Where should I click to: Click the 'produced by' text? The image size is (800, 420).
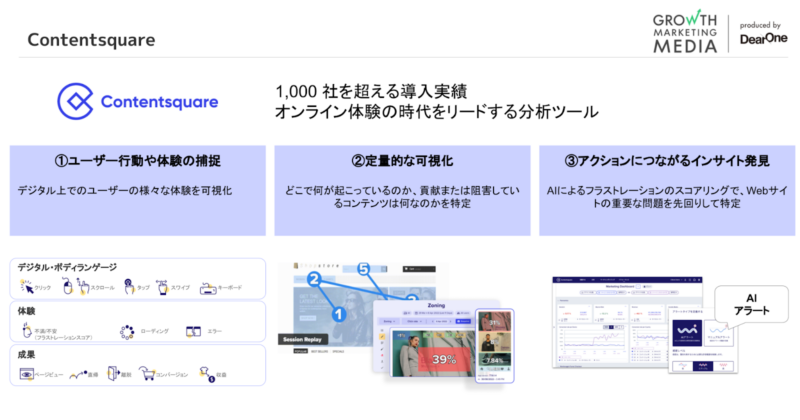760,25
